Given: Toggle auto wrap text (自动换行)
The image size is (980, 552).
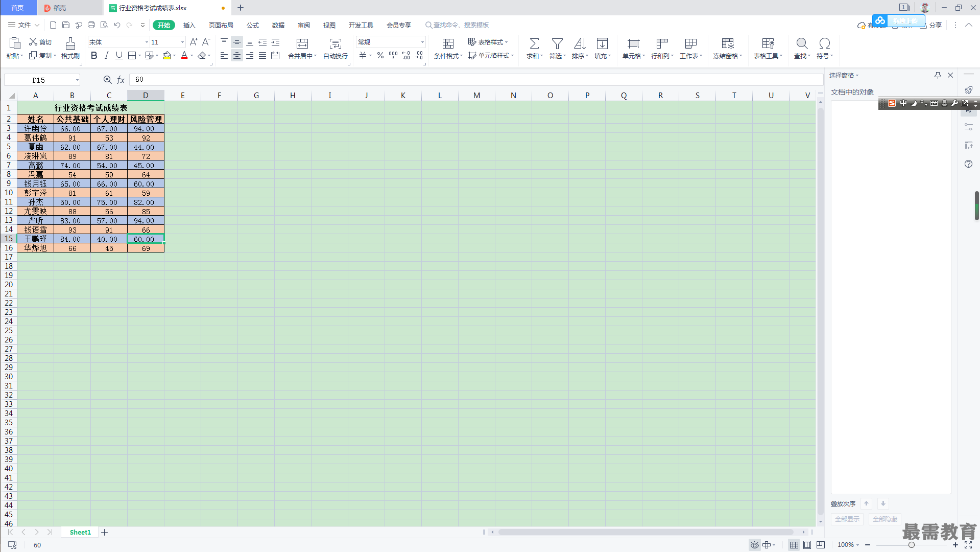Looking at the screenshot, I should (336, 48).
